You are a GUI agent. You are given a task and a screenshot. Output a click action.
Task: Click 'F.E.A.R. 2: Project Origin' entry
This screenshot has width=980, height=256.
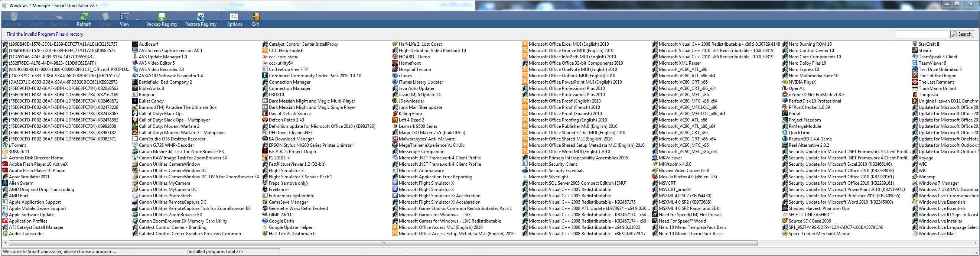289,152
